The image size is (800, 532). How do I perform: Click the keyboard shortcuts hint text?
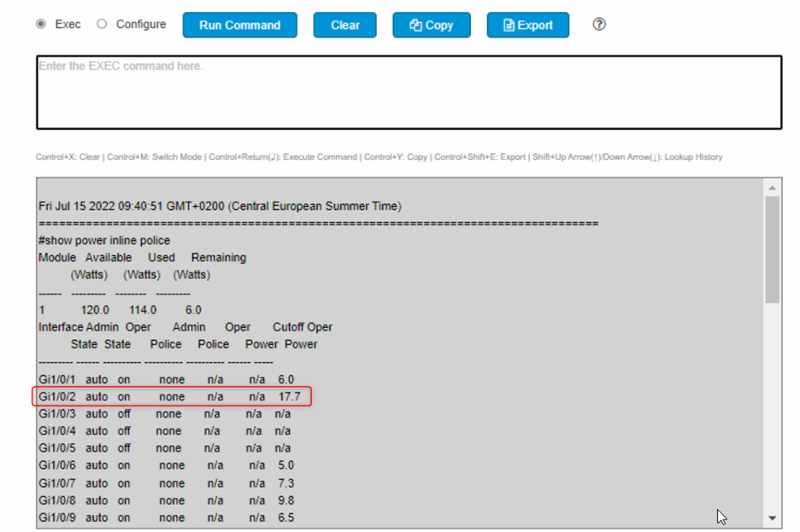click(x=379, y=157)
